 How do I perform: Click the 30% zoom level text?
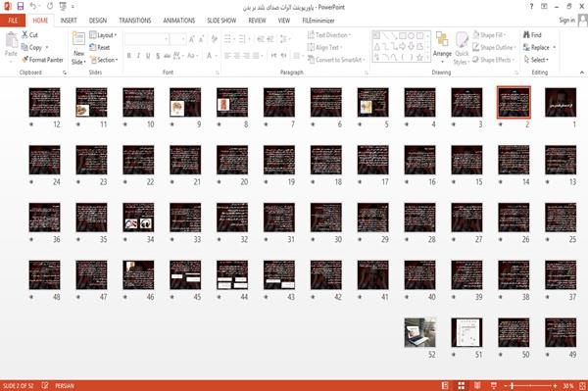[567, 385]
